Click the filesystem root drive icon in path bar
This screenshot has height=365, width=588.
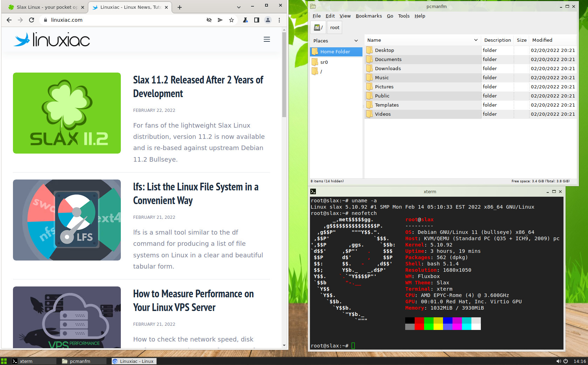[318, 27]
